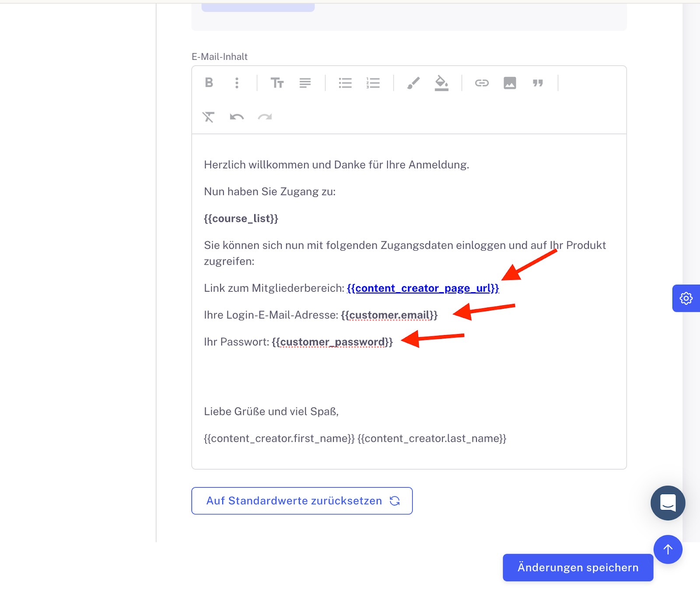Focus empty line below password row
This screenshot has width=700, height=593.
[x=409, y=377]
